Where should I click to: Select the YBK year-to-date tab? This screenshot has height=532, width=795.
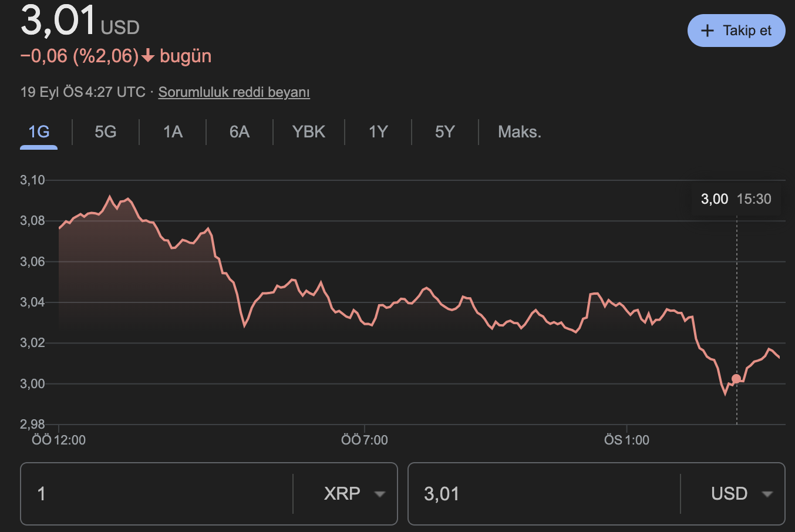tap(309, 132)
